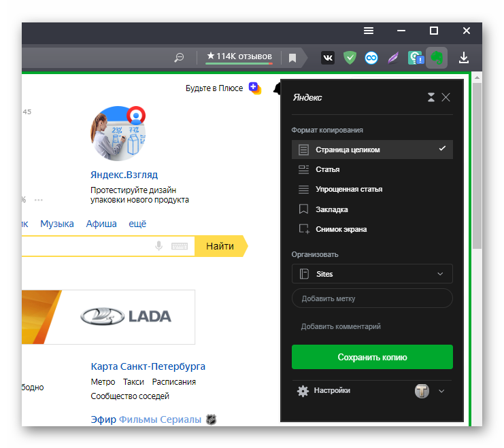
Task: Click the user avatar T in clipper
Action: tap(422, 391)
